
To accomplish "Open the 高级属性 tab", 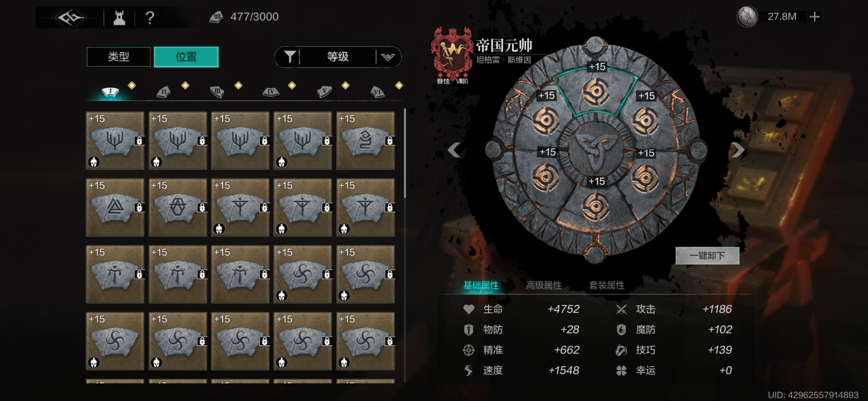I will click(x=544, y=285).
